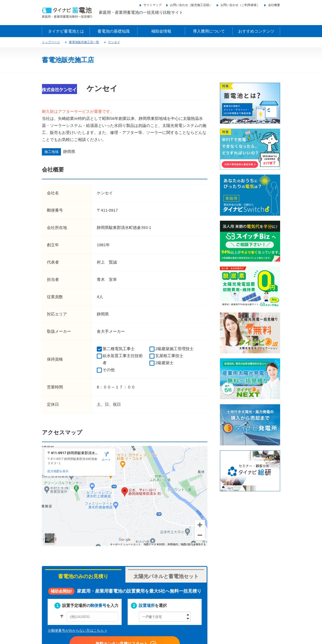This screenshot has height=644, width=322.
Task: Open the タイナビNEXT 産業用太陽光 banner
Action: [250, 379]
